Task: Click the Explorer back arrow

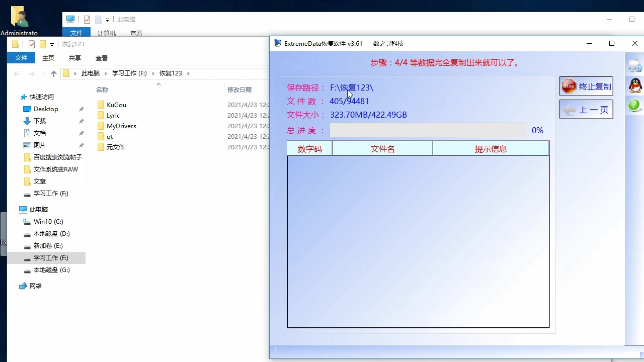Action: [x=17, y=73]
